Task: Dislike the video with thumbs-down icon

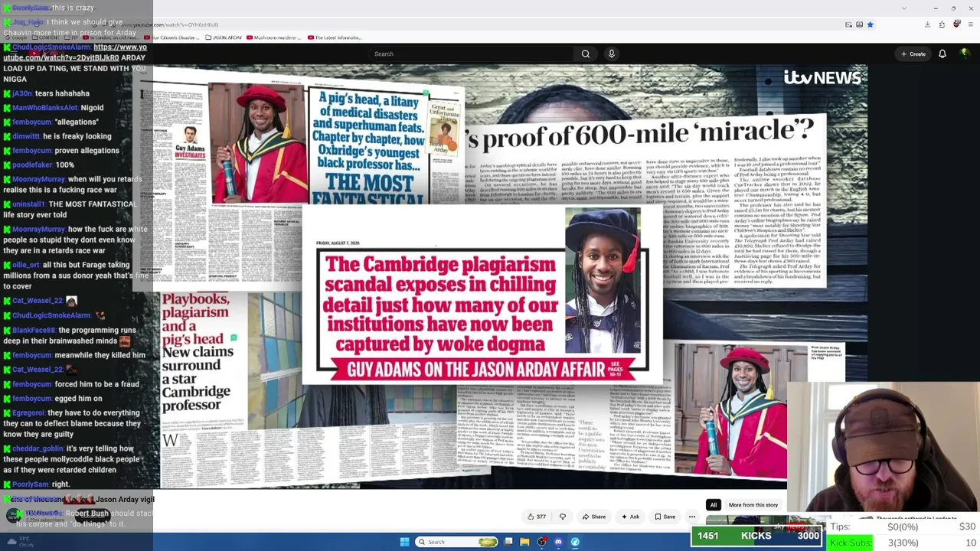Action: point(563,517)
